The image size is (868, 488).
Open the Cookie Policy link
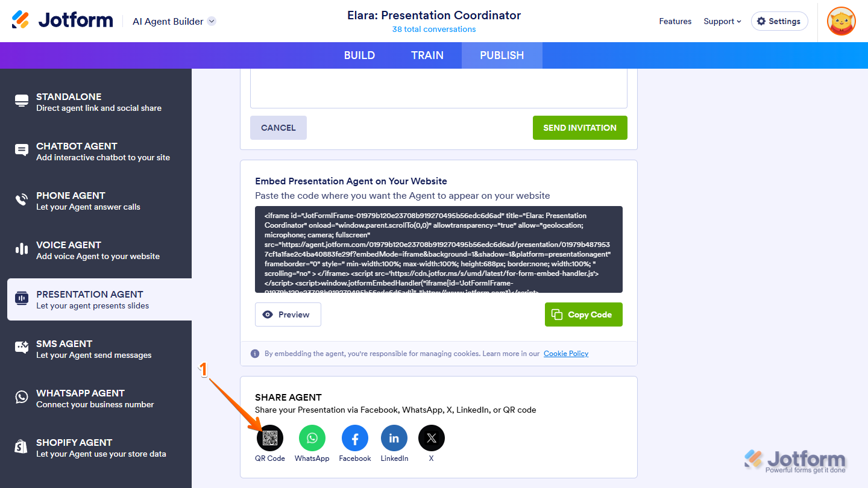(x=566, y=354)
